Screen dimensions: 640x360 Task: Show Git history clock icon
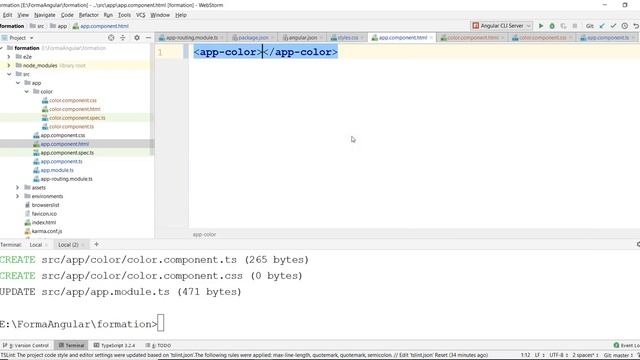(x=624, y=26)
